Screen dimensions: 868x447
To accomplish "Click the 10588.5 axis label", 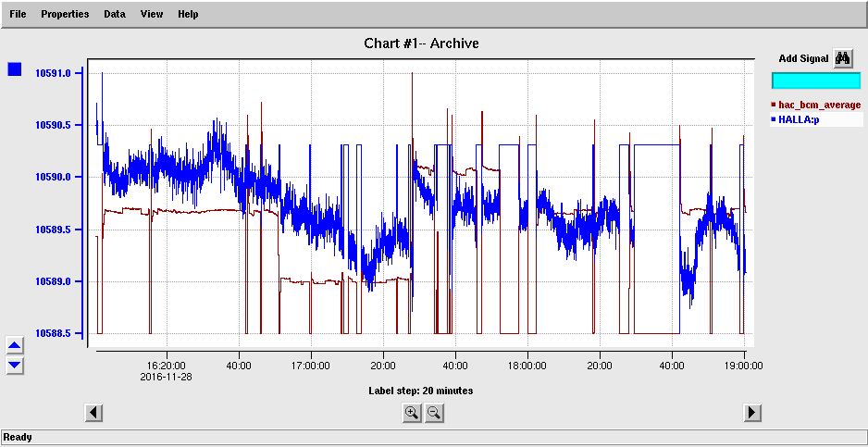I will click(x=53, y=333).
